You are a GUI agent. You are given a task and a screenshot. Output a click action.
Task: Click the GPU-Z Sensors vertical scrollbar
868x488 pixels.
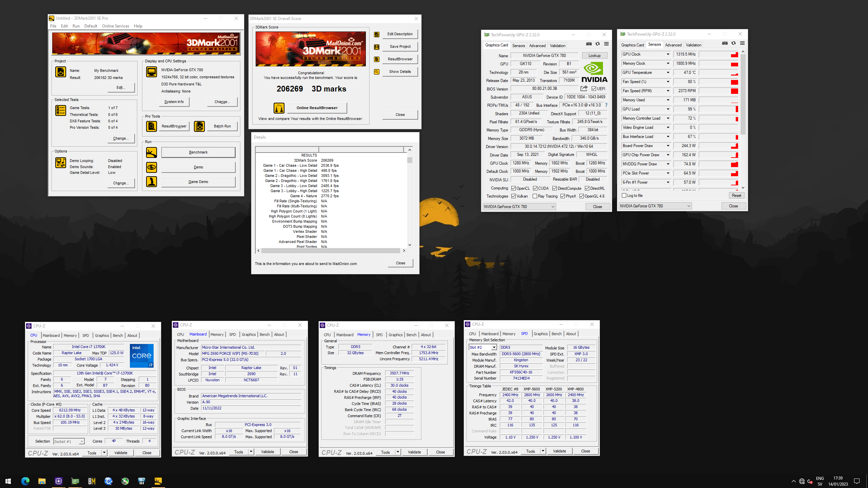[743, 120]
